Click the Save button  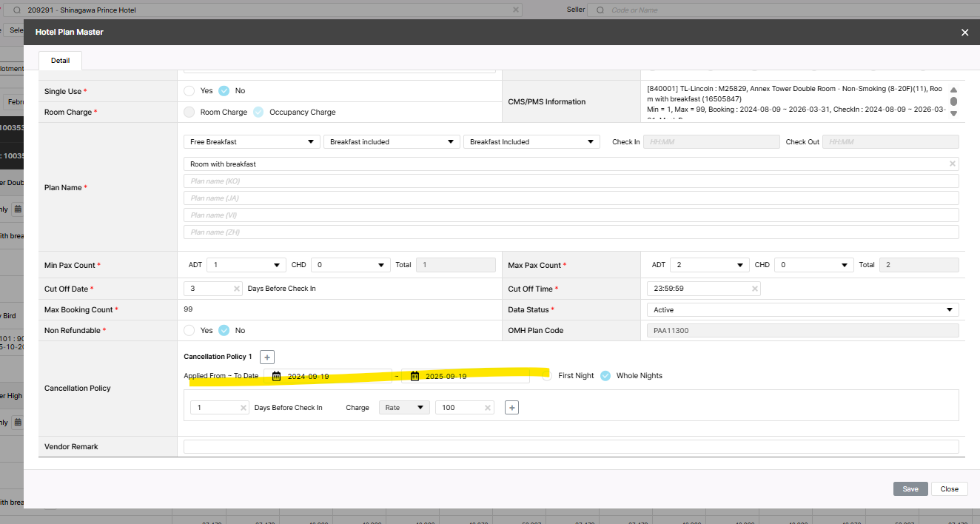tap(910, 489)
